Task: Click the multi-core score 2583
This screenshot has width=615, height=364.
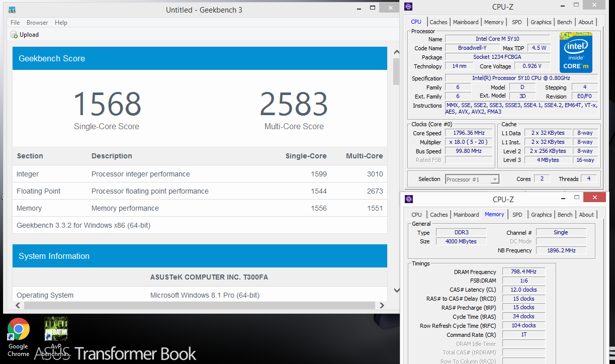Action: (294, 104)
